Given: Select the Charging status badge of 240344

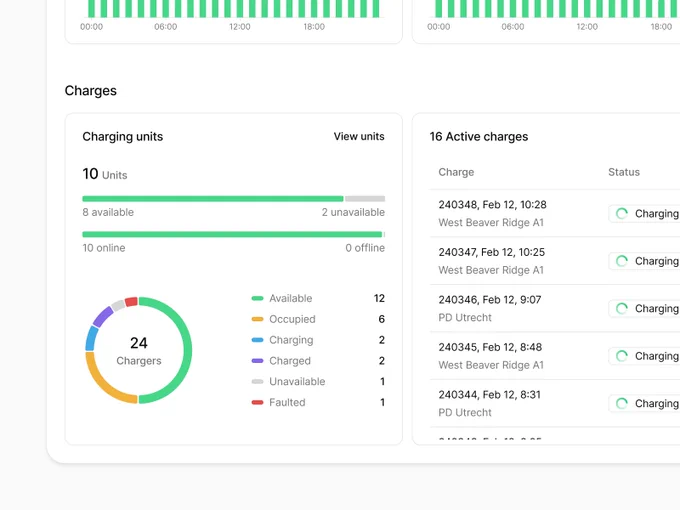Looking at the screenshot, I should coord(644,404).
